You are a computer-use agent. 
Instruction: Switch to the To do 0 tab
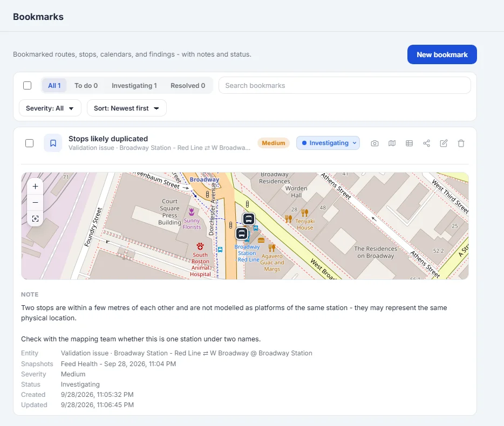(x=86, y=85)
